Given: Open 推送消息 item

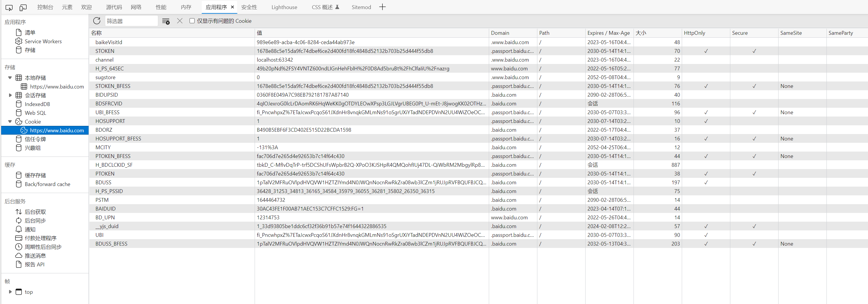Looking at the screenshot, I should [35, 255].
